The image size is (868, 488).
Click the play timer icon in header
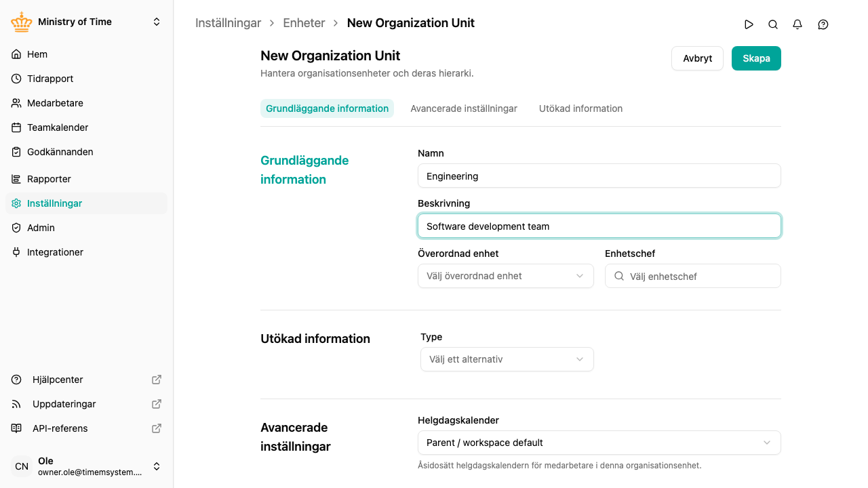tap(749, 24)
